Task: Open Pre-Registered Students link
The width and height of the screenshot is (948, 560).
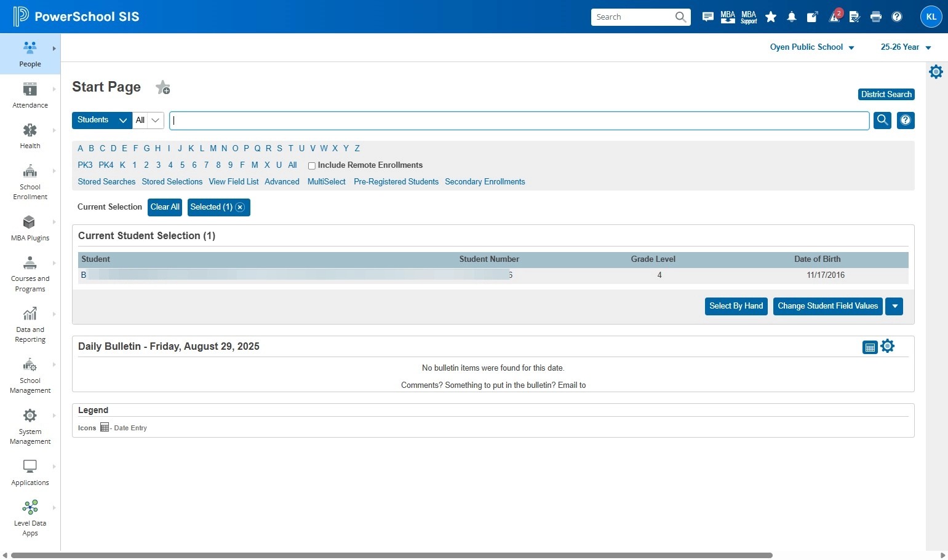Action: [396, 181]
